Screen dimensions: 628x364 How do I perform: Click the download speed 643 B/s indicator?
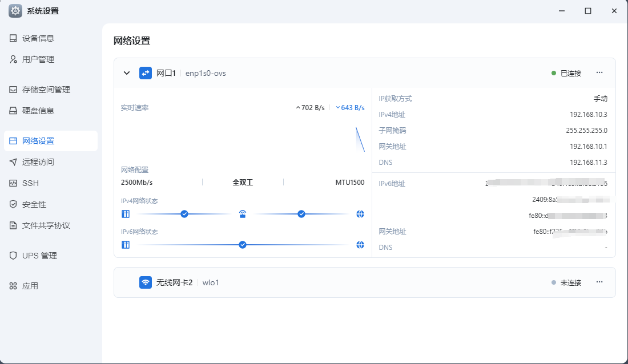[350, 107]
